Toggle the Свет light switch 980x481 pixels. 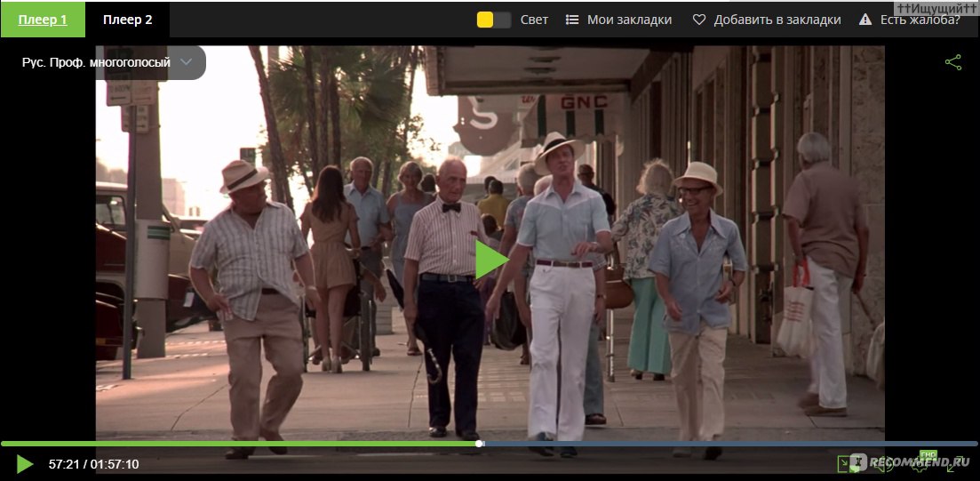click(494, 20)
